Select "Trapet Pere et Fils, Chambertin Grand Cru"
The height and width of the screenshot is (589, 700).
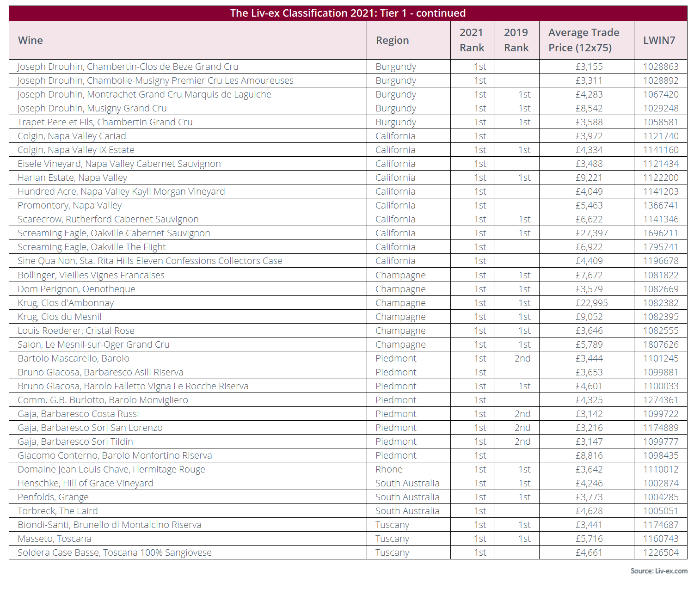[x=105, y=122]
